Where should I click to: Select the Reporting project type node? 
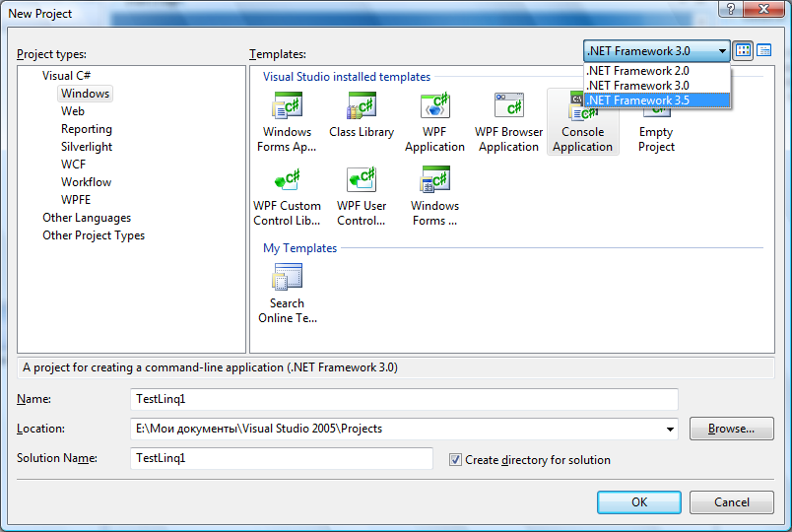click(87, 129)
